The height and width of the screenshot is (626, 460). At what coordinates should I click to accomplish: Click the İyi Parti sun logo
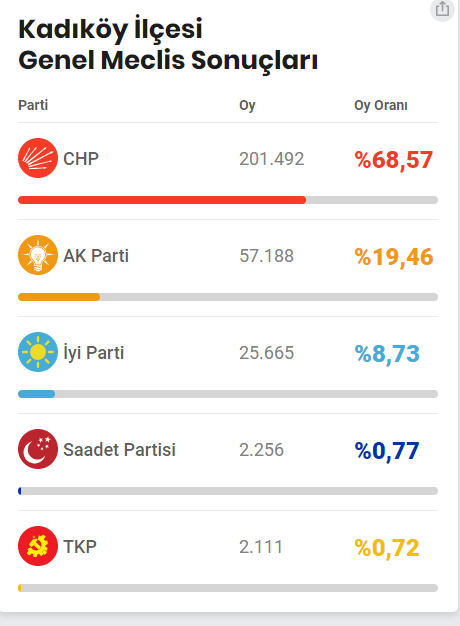[x=38, y=352]
